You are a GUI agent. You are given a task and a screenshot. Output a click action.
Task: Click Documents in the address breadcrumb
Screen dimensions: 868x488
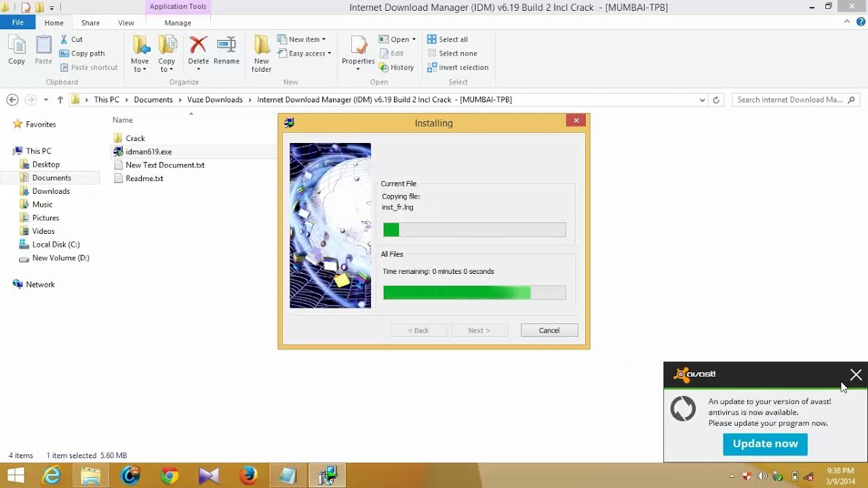point(153,100)
